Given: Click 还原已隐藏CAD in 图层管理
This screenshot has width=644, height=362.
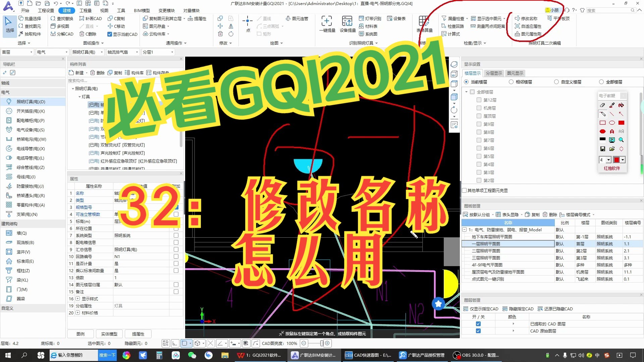Looking at the screenshot, I should click(x=556, y=308).
